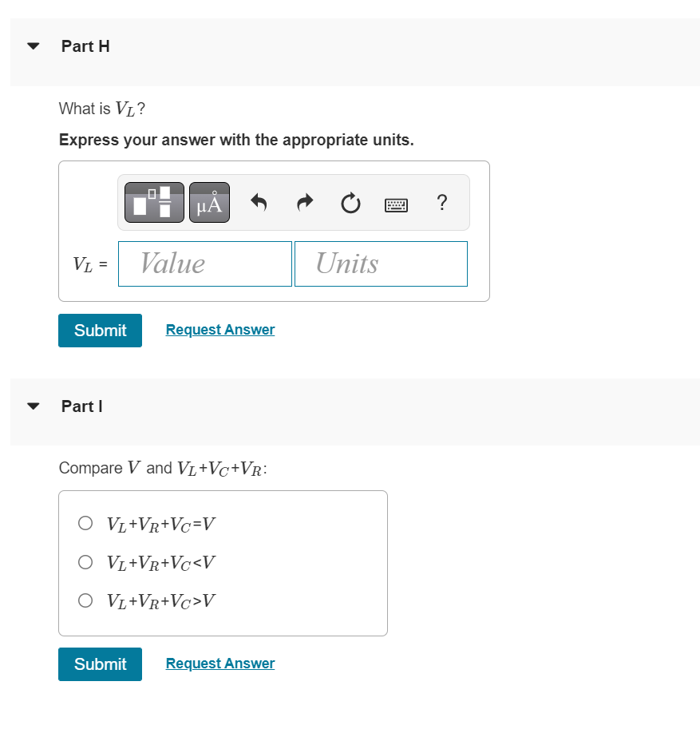Submit the Part H answer
This screenshot has height=729, width=700.
(x=100, y=331)
